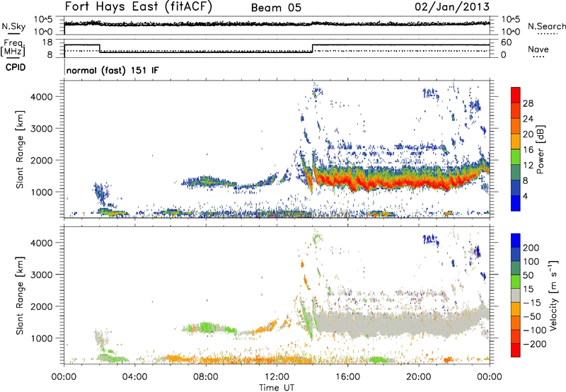Image resolution: width=566 pixels, height=392 pixels.
Task: Click the 'Slant Range [km]' label of the power panel
Action: tap(20, 149)
